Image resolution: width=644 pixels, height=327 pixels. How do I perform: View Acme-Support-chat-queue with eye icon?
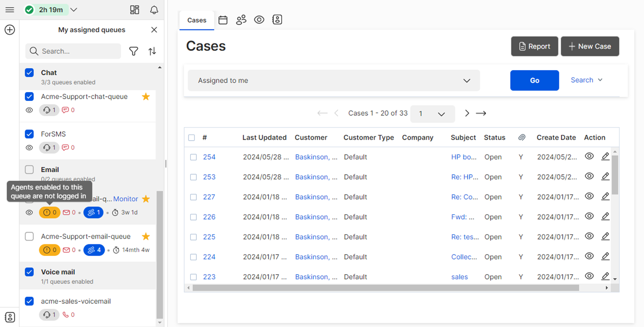coord(29,110)
